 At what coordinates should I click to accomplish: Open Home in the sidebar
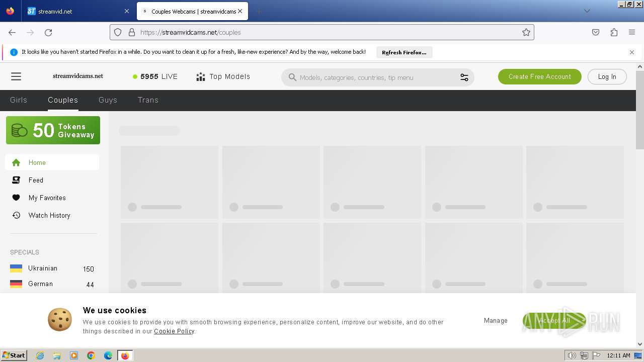coord(52,162)
